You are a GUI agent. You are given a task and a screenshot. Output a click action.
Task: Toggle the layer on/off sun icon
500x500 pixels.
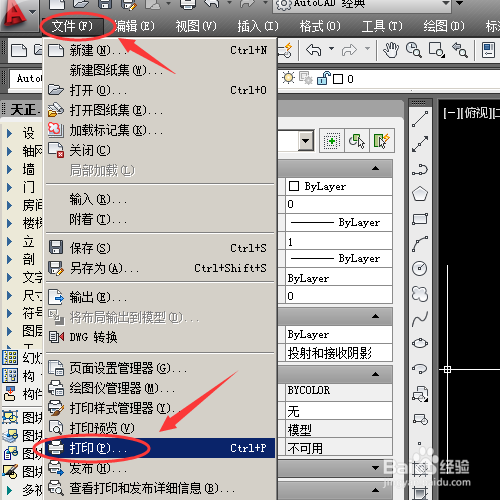click(x=288, y=78)
